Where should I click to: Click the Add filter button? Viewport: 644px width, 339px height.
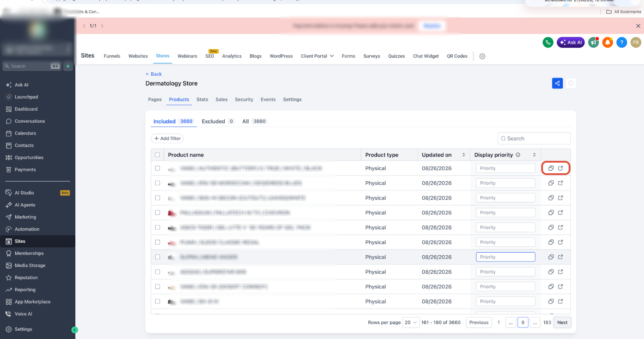(x=167, y=139)
